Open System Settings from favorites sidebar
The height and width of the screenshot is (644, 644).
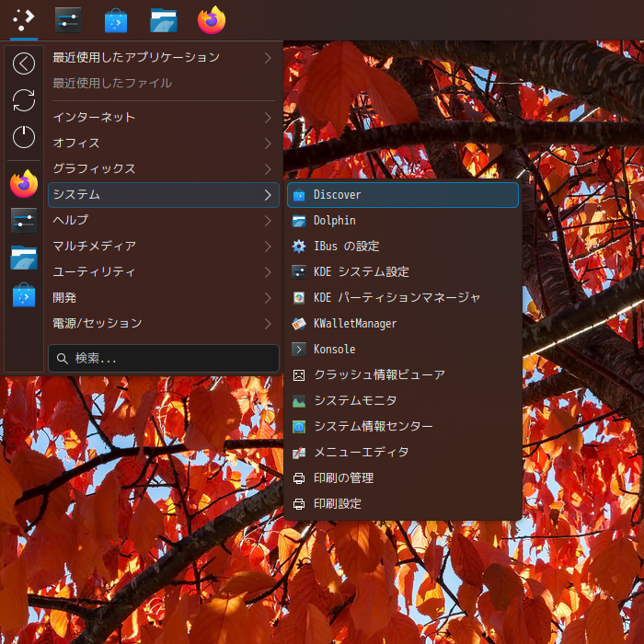24,221
